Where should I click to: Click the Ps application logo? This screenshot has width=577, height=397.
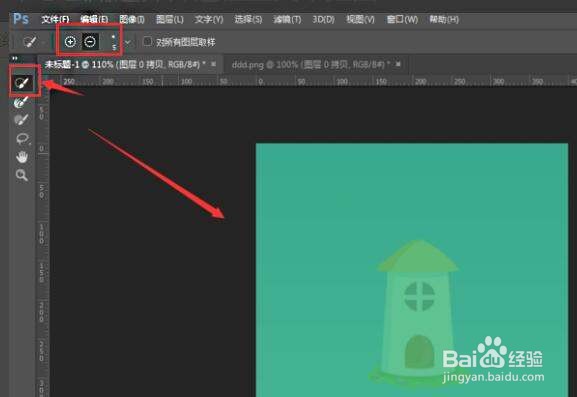pyautogui.click(x=21, y=18)
